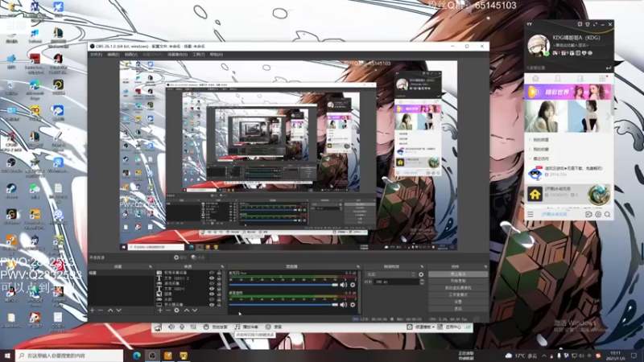Screen dimensions: 644x362
Task: Show hidden system tray icons chevron
Action: (x=544, y=356)
